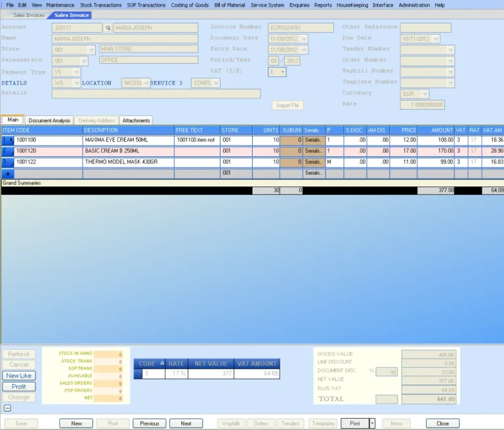This screenshot has height=430, width=504.
Task: Open the SERVICE 3 dropdown
Action: (216, 83)
